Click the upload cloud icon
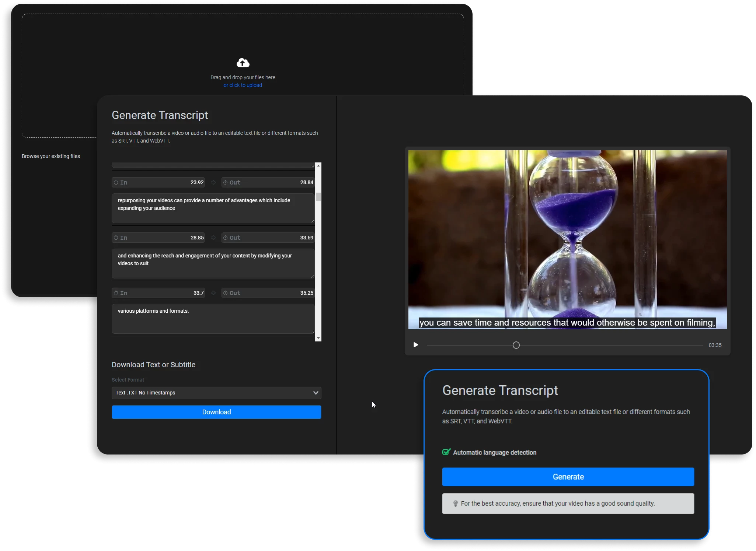This screenshot has height=551, width=756. tap(243, 63)
